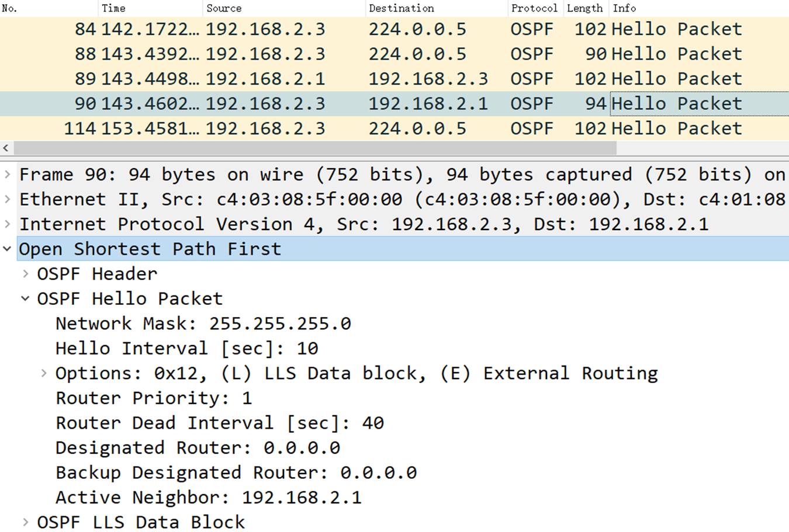This screenshot has height=532, width=789.
Task: Select packet 89 from 192.168.2.1
Action: 351,79
